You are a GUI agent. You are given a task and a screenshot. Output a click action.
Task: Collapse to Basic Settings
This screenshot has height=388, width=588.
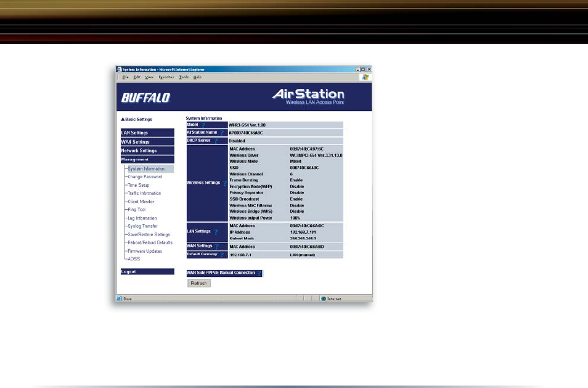(136, 119)
